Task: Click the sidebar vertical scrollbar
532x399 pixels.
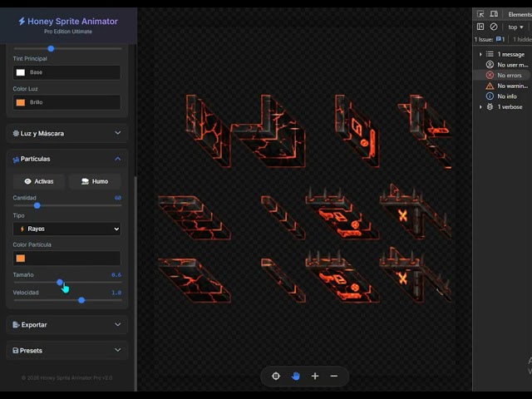Action: [135, 283]
